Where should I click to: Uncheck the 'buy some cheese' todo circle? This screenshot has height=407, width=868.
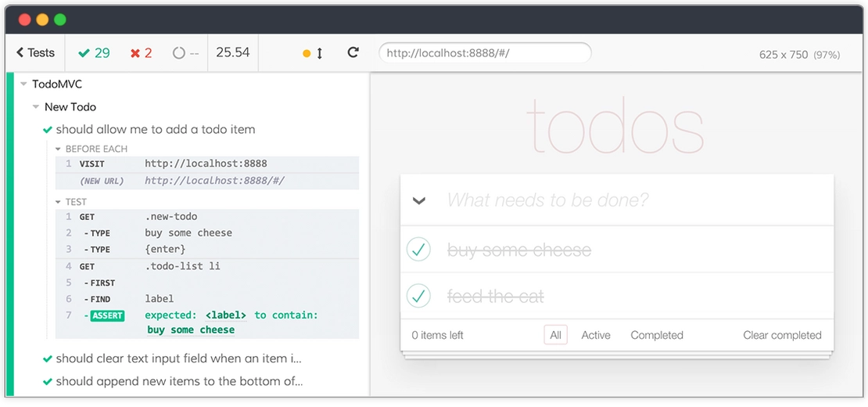coord(419,250)
